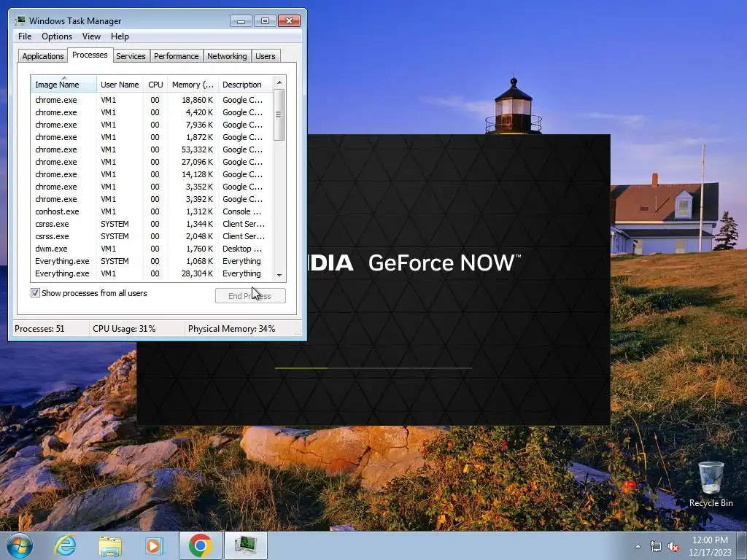Select chrome.exe using 18,860 K

(x=152, y=100)
